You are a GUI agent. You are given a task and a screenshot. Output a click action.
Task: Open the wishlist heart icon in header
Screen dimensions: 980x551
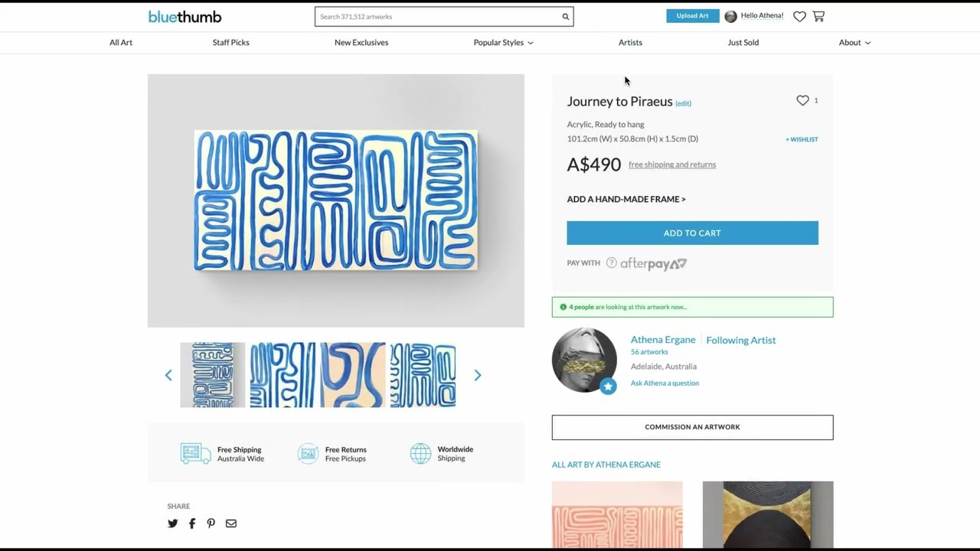(799, 16)
